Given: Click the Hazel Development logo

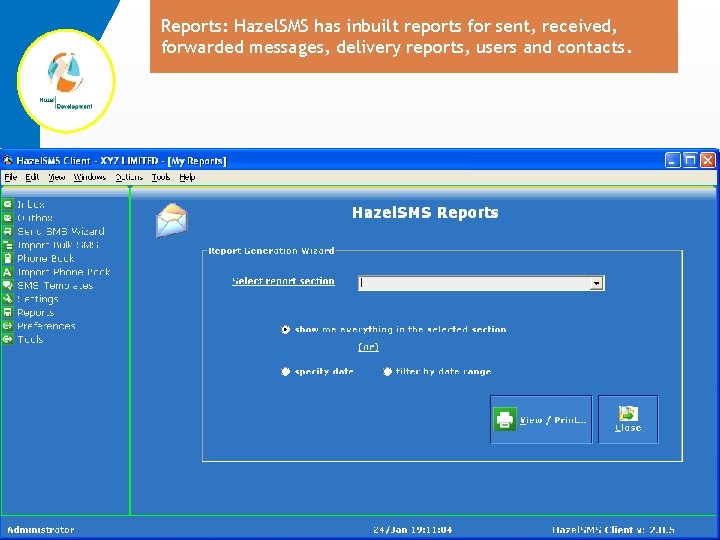Looking at the screenshot, I should pyautogui.click(x=66, y=81).
